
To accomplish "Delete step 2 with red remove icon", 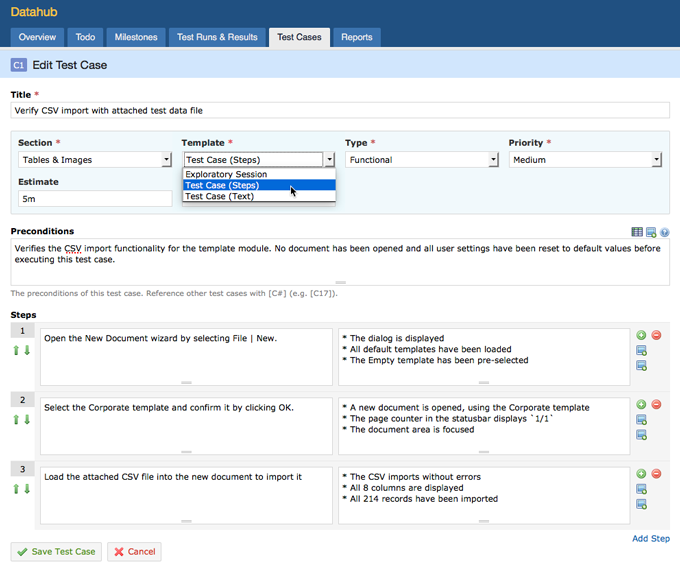I will click(656, 404).
